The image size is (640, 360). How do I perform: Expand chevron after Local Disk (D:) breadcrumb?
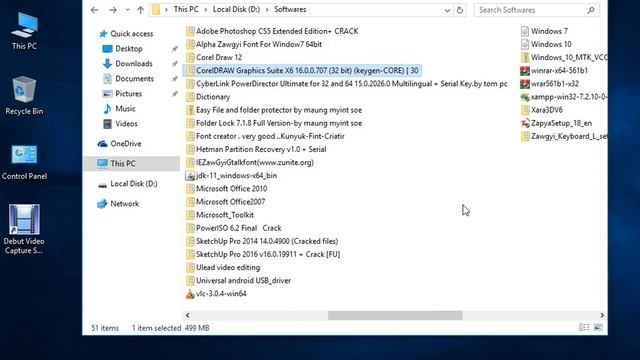coord(267,10)
